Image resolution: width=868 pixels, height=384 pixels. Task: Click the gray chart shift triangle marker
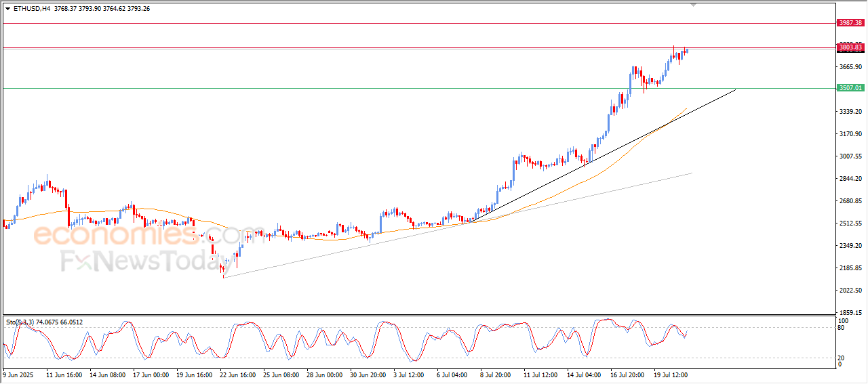[x=693, y=5]
